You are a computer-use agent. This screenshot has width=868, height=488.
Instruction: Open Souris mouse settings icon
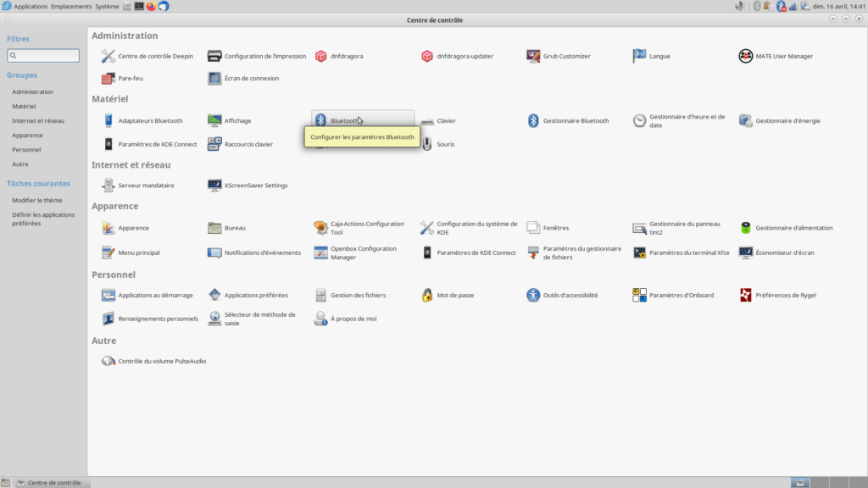point(427,144)
